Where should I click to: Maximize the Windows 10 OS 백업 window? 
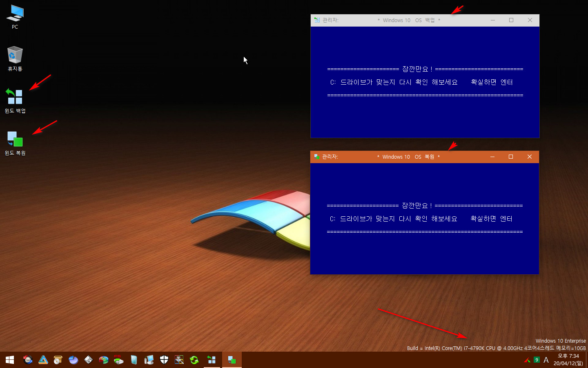pos(511,20)
